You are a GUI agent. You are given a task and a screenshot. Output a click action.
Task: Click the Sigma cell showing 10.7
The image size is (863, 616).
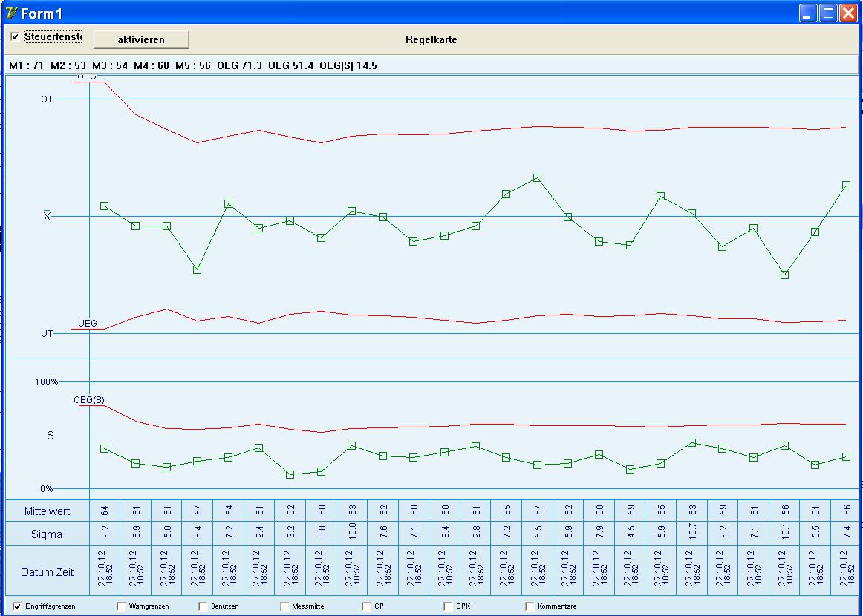(691, 534)
